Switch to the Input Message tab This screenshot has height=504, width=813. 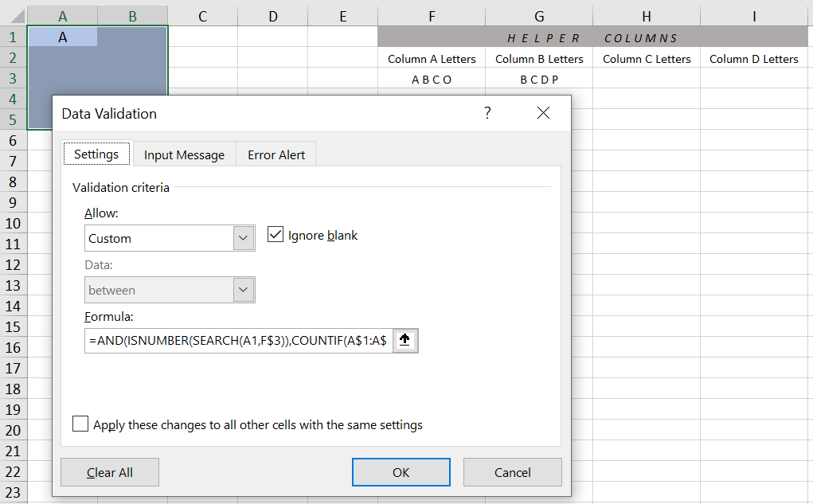click(x=184, y=154)
